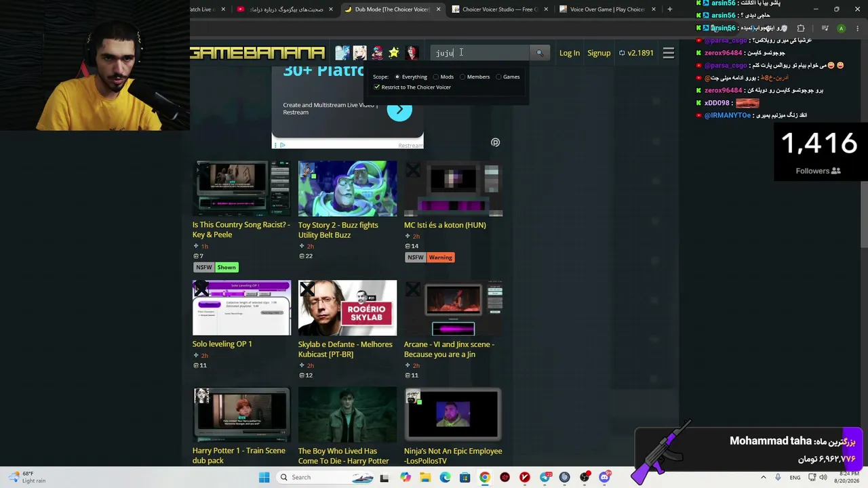Image resolution: width=868 pixels, height=488 pixels.
Task: Open 'Solo leveling OP 1' link
Action: (x=222, y=344)
